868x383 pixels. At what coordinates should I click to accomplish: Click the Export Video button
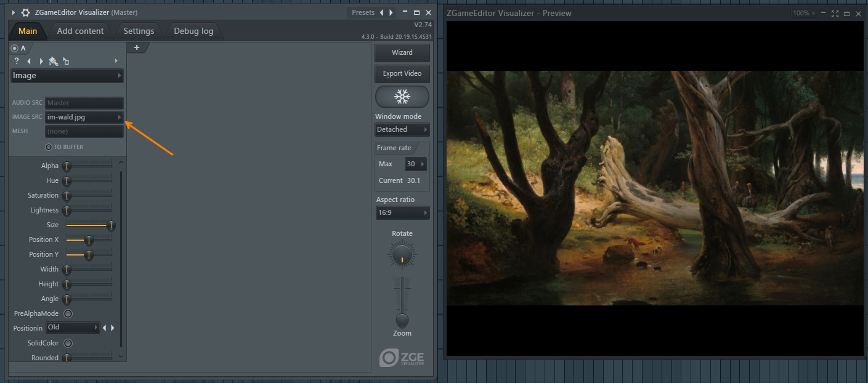pos(402,73)
